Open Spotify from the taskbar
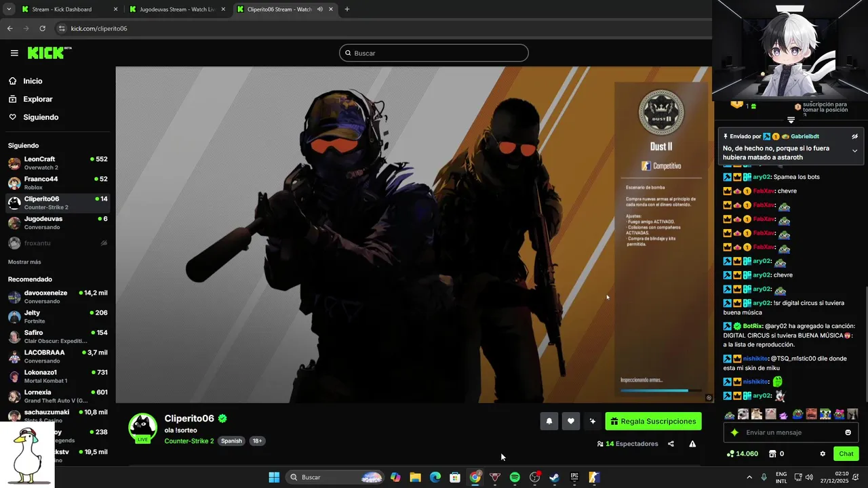The height and width of the screenshot is (488, 868). coord(515,477)
